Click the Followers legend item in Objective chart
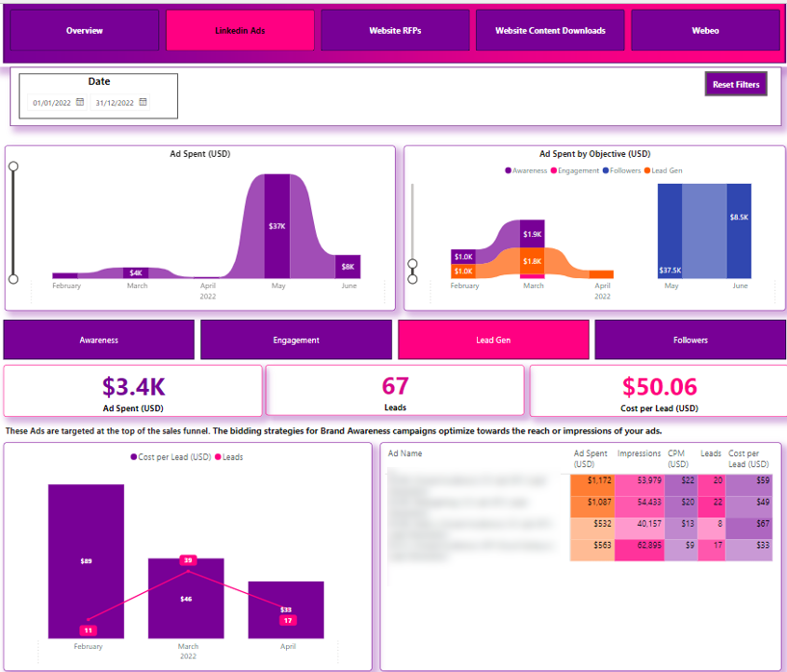 click(623, 170)
